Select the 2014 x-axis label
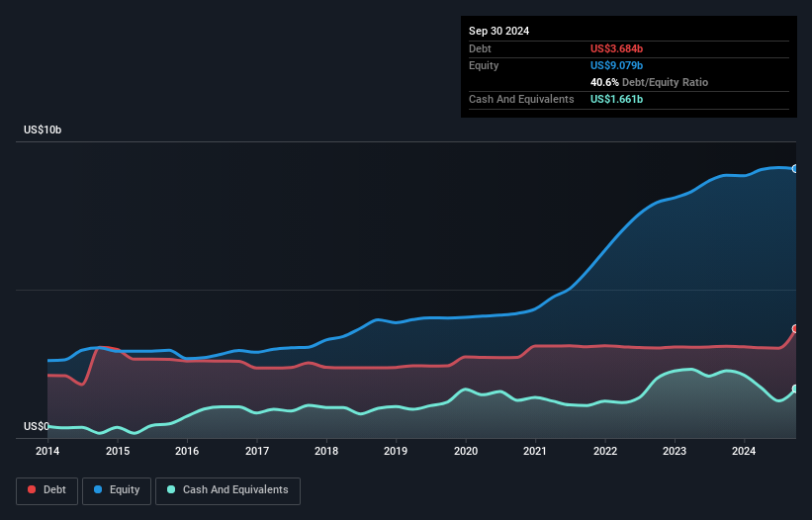The image size is (812, 520). coord(47,451)
